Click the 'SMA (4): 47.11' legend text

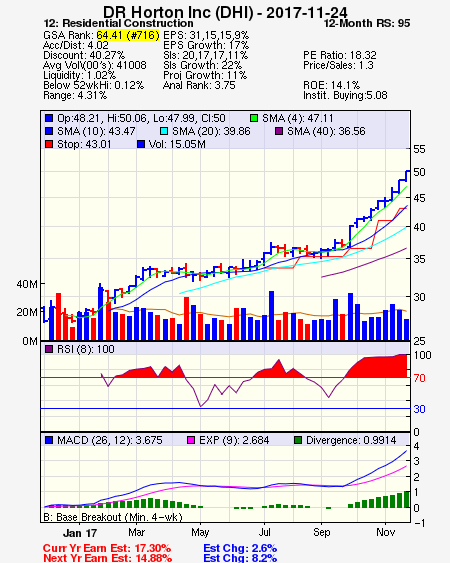[x=298, y=118]
